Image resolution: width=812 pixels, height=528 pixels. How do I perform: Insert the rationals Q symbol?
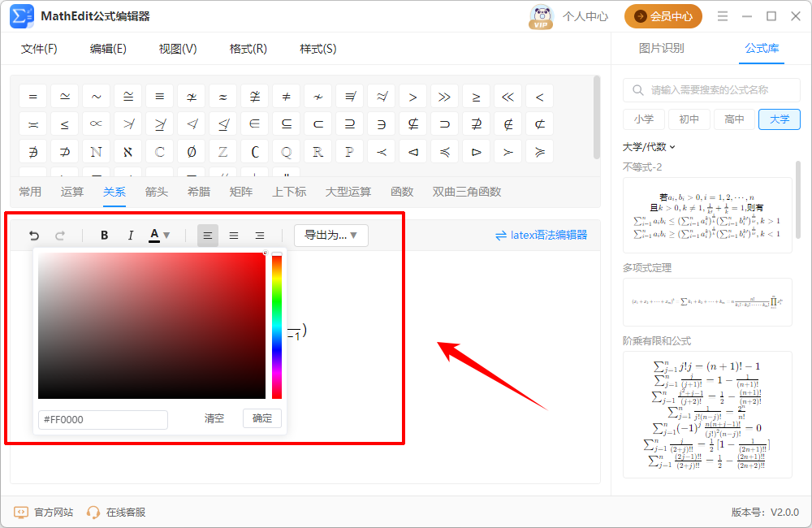(x=286, y=153)
